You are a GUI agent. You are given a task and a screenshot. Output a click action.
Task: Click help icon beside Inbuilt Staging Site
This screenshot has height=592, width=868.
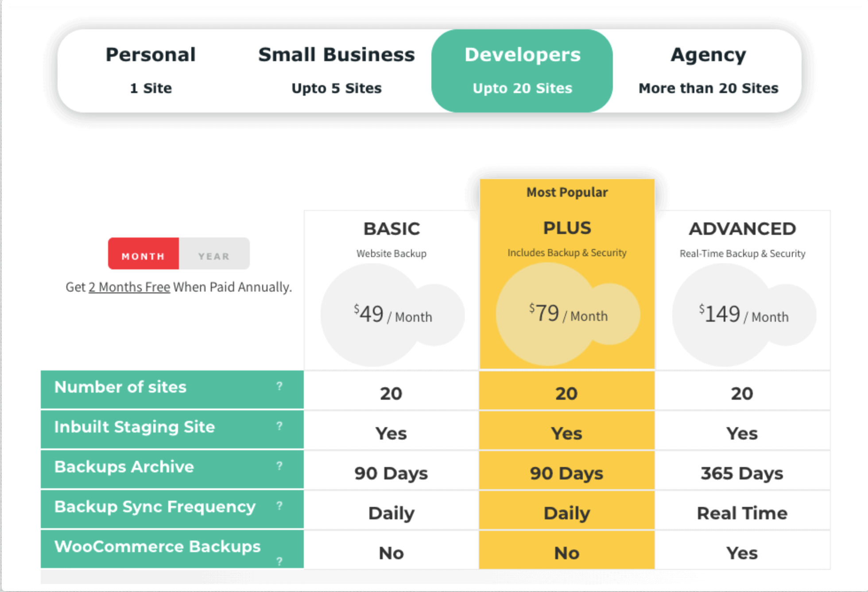(279, 426)
